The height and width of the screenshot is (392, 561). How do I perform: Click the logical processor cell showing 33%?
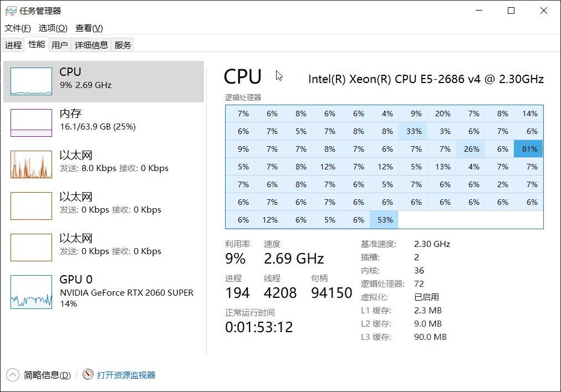tap(414, 131)
